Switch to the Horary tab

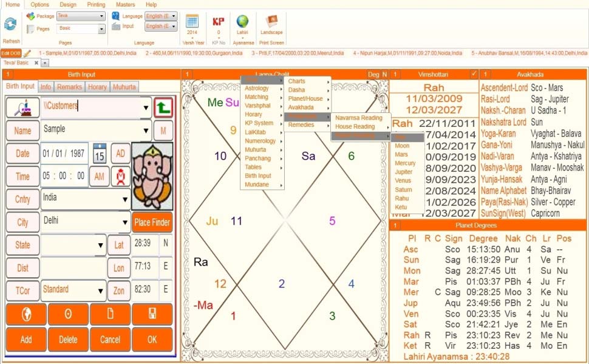pyautogui.click(x=97, y=87)
